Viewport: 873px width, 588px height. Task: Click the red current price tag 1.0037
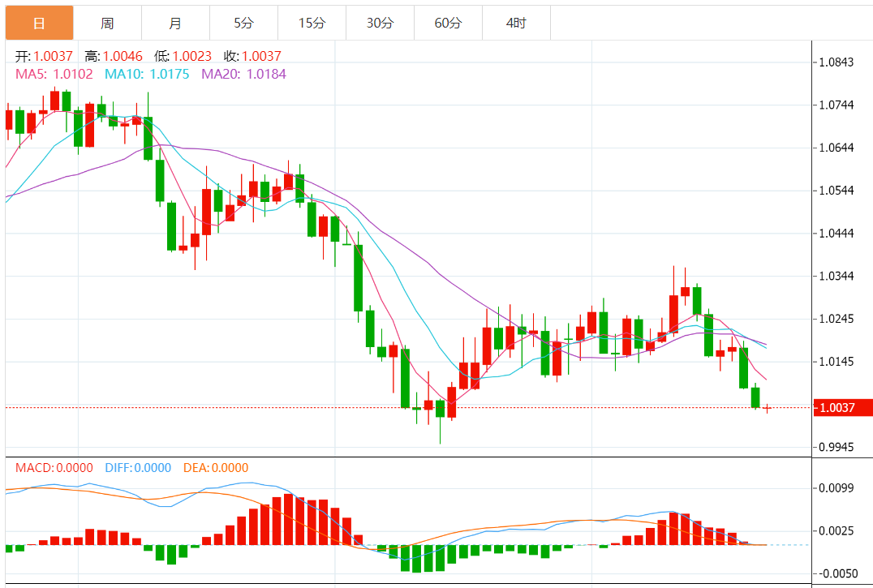tap(843, 407)
